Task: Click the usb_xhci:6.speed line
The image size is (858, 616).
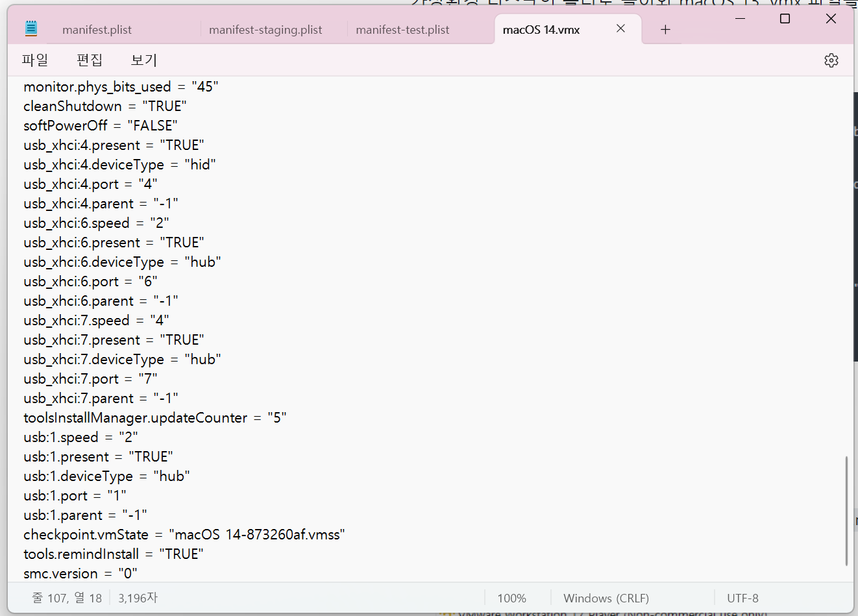Action: point(96,223)
